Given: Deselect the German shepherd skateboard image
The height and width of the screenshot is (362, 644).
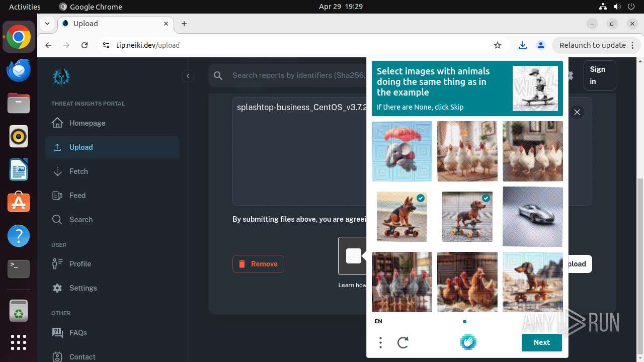Looking at the screenshot, I should pos(402,217).
